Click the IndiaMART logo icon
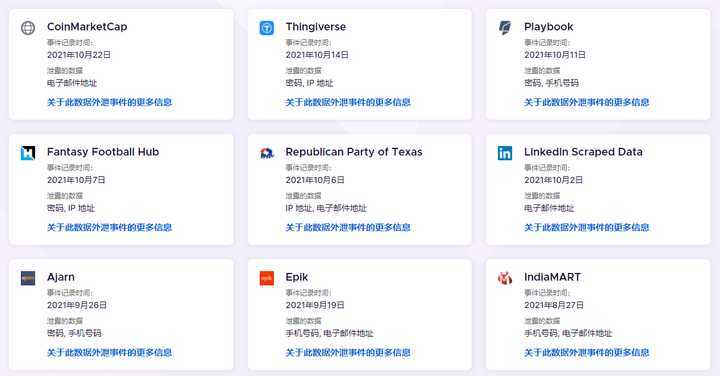Viewport: 720px width, 376px height. click(505, 278)
